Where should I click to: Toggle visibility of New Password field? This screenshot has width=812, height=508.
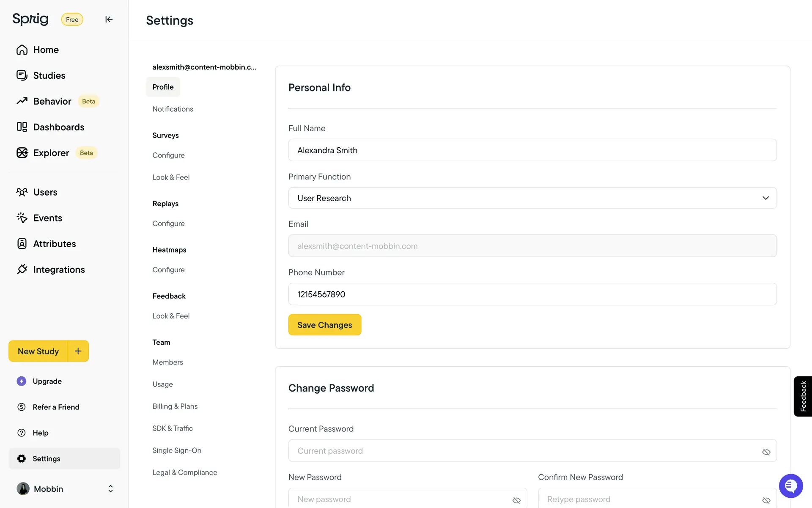(x=516, y=500)
